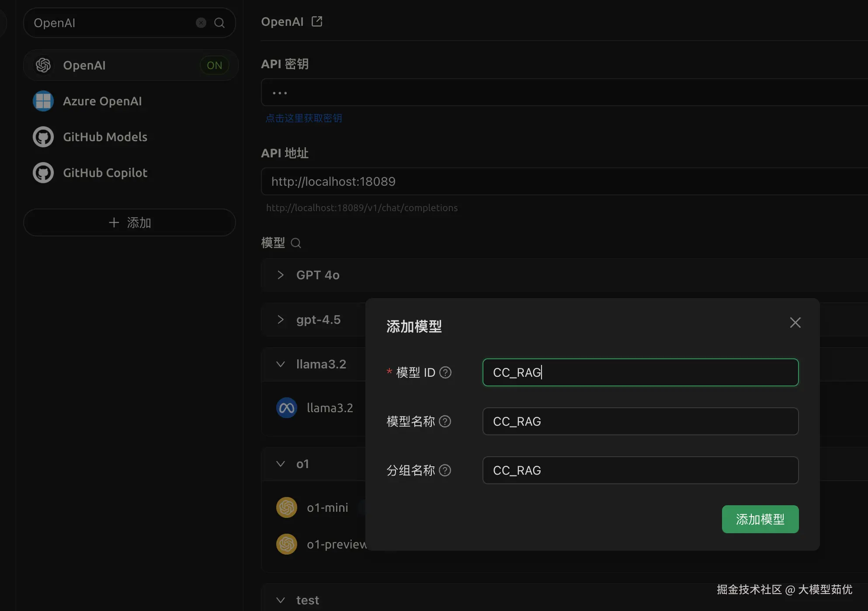Screen dimensions: 868x611
Task: Toggle the OpenAI ON switch badge
Action: point(214,65)
